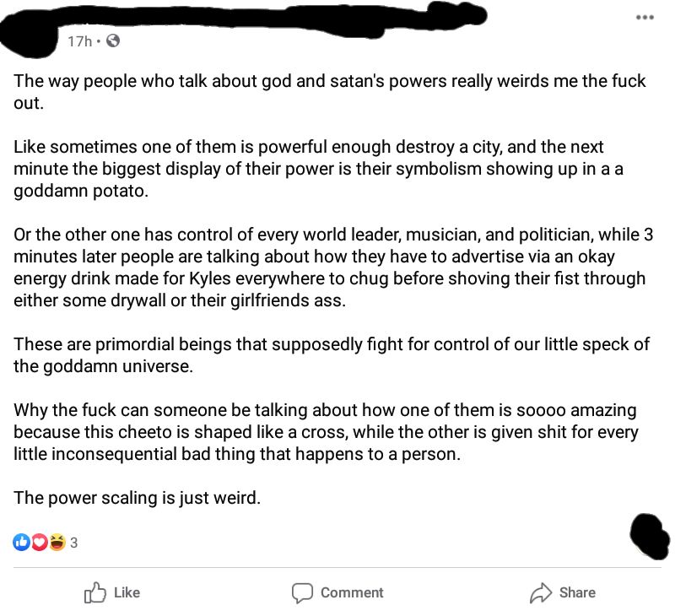Screen dimensions: 675x616
Task: Click the speech bubble Comment icon
Action: pyautogui.click(x=302, y=592)
